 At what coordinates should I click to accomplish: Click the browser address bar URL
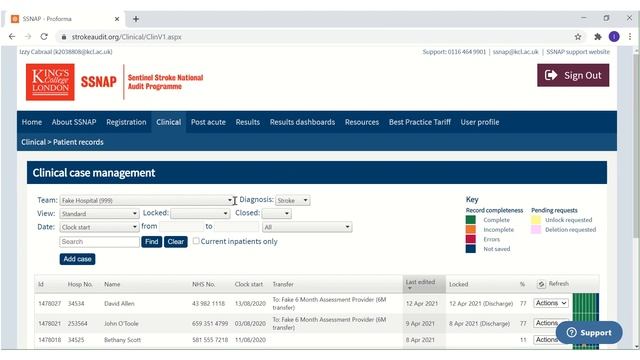click(127, 37)
